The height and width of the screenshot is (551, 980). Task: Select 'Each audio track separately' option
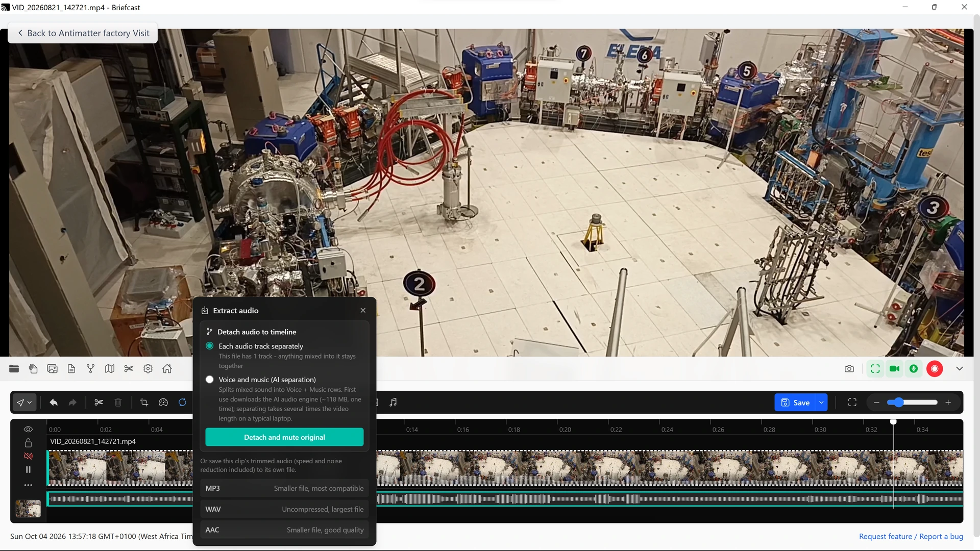coord(209,346)
